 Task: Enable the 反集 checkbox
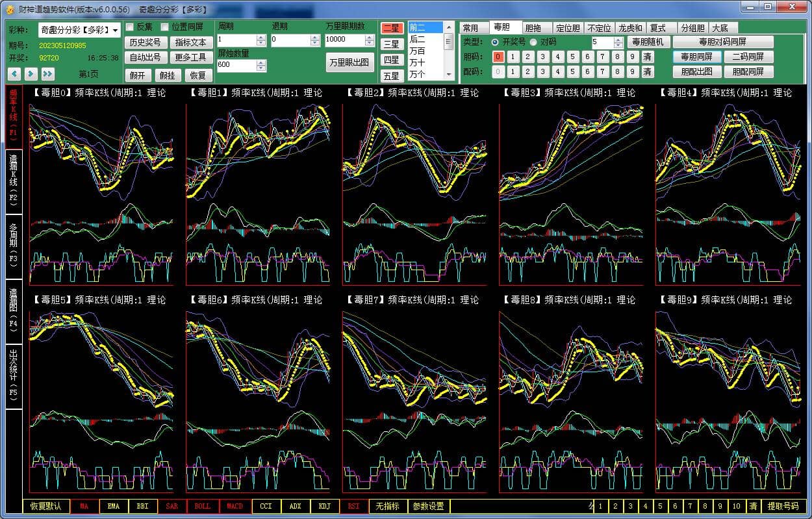tap(130, 27)
